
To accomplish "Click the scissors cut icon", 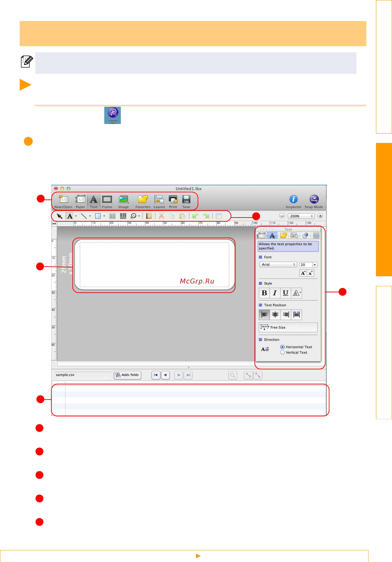I will pyautogui.click(x=161, y=216).
